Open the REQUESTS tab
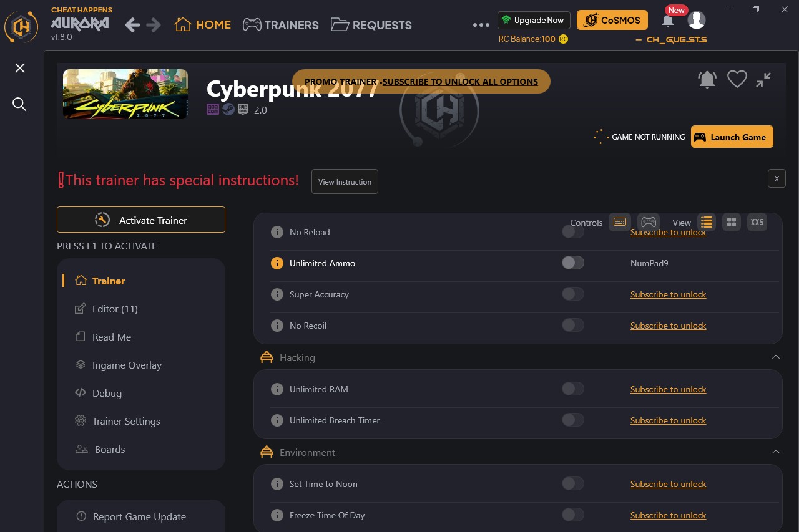This screenshot has height=532, width=799. click(371, 25)
